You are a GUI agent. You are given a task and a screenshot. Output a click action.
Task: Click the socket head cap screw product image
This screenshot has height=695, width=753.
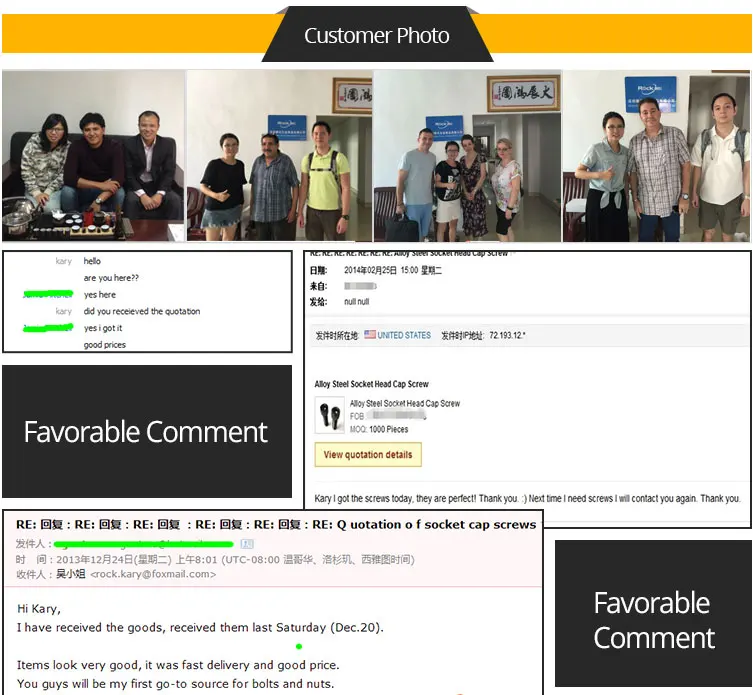[329, 415]
